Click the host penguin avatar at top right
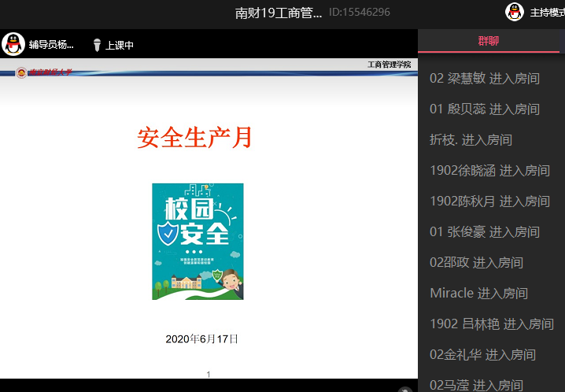 515,12
